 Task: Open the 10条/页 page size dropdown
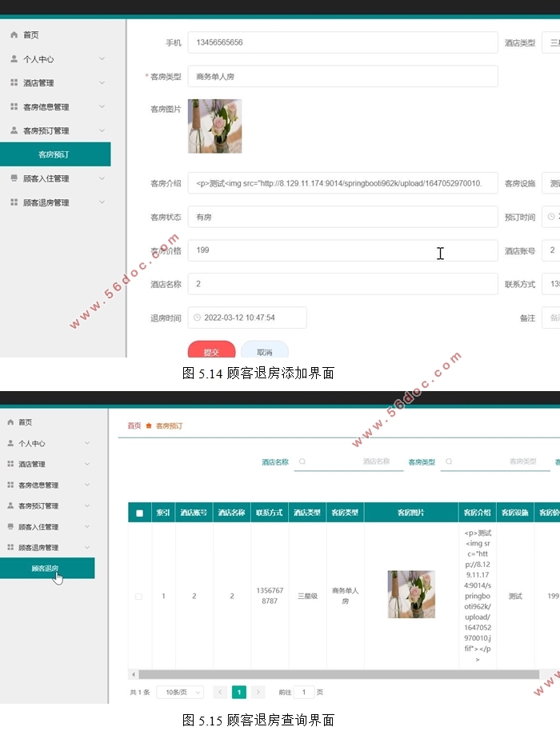tap(180, 692)
